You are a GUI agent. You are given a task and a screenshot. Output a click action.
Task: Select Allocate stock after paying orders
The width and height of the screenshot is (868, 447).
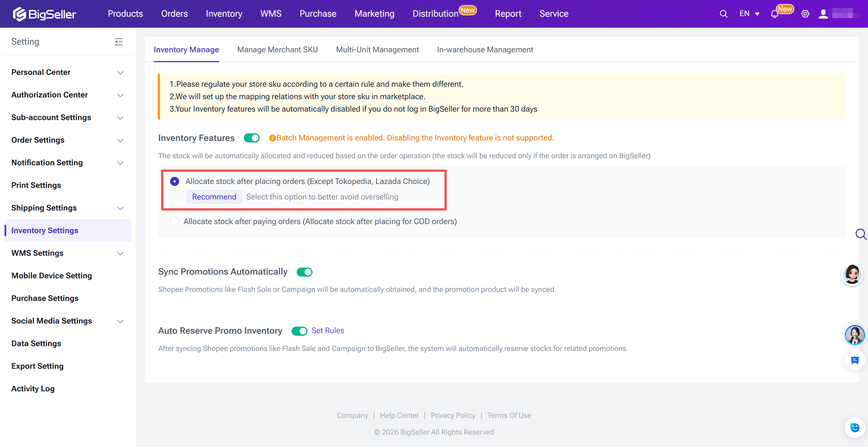pyautogui.click(x=175, y=221)
